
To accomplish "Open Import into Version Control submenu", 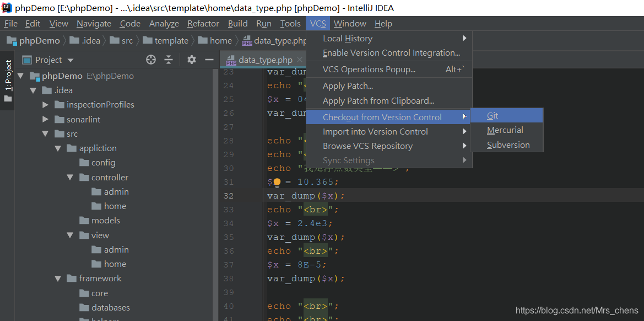I will (x=389, y=131).
